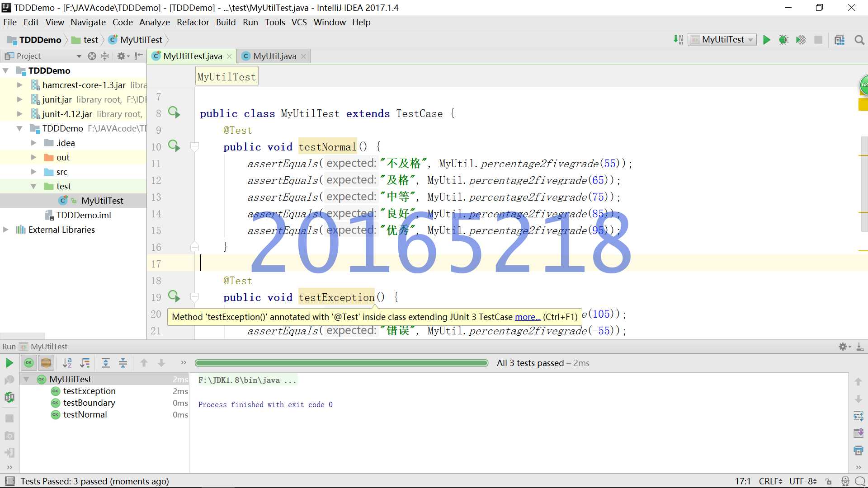Toggle show ignored tests filter
This screenshot has height=488, width=868.
[46, 363]
